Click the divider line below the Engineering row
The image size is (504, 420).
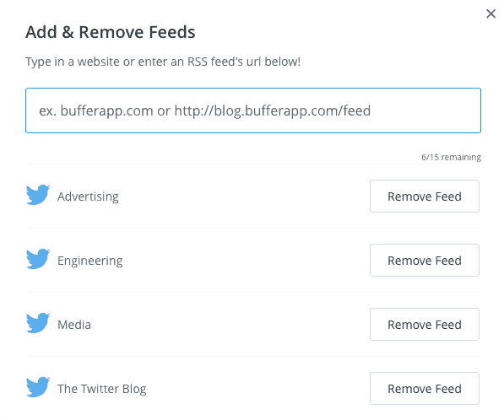click(253, 292)
